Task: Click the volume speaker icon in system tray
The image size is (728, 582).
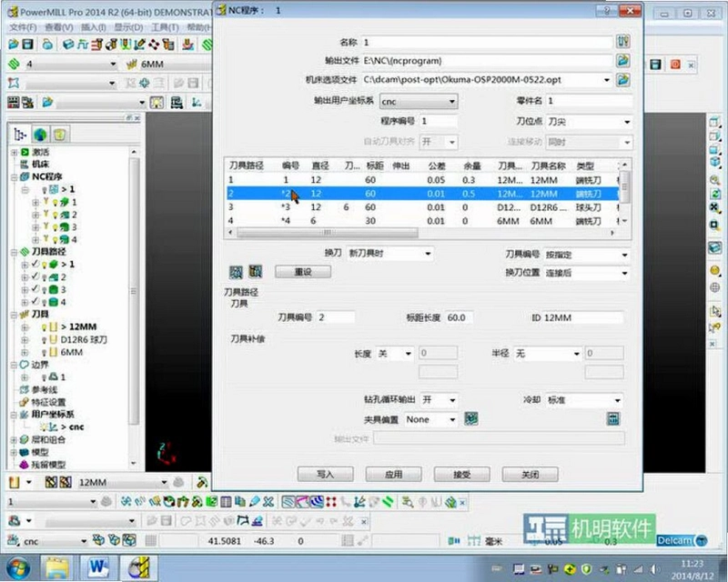Action: click(654, 569)
